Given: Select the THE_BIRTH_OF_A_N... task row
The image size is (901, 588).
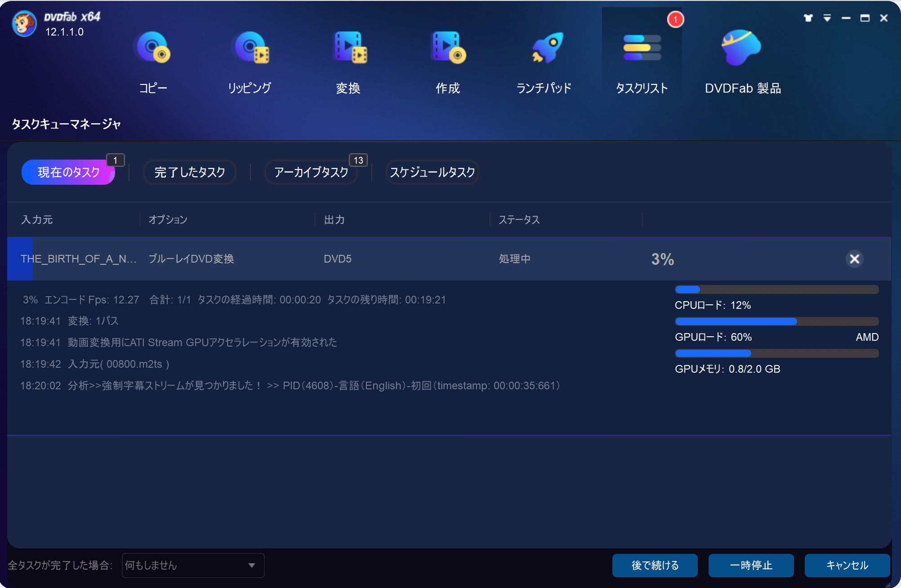Looking at the screenshot, I should [449, 259].
